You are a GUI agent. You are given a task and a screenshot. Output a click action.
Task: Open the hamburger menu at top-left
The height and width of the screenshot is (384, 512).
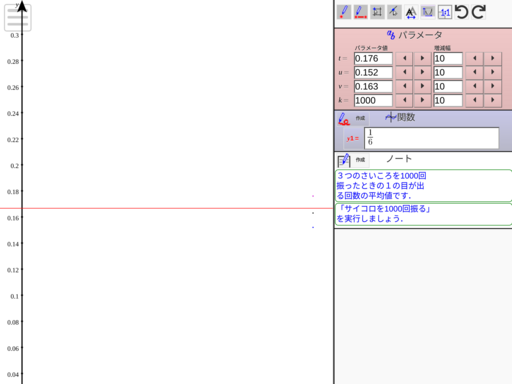pos(18,18)
